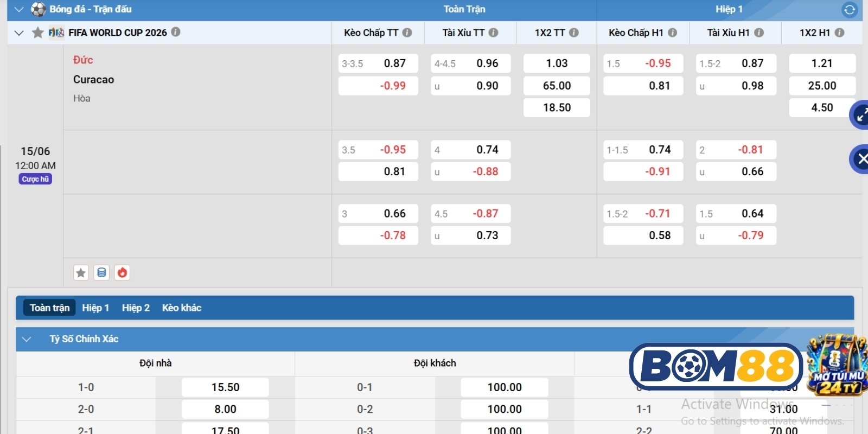Open info icon next to 1X2 TT
This screenshot has height=434, width=868.
[x=573, y=33]
